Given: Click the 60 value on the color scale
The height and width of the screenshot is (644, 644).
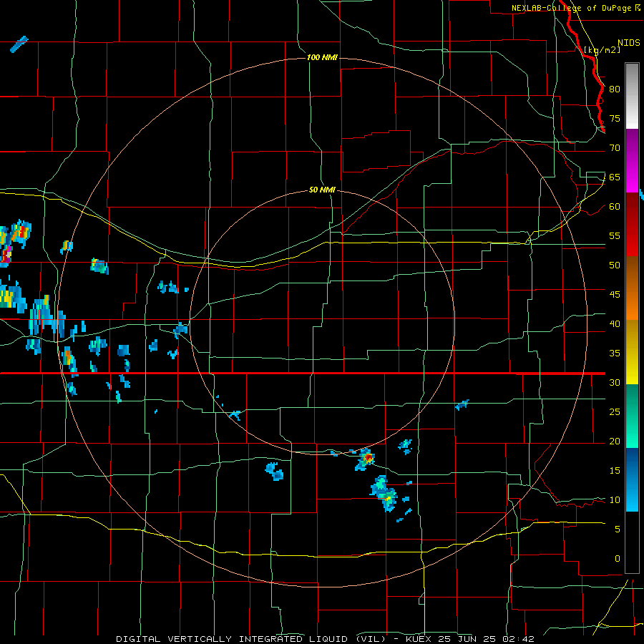Looking at the screenshot, I should coord(615,207).
